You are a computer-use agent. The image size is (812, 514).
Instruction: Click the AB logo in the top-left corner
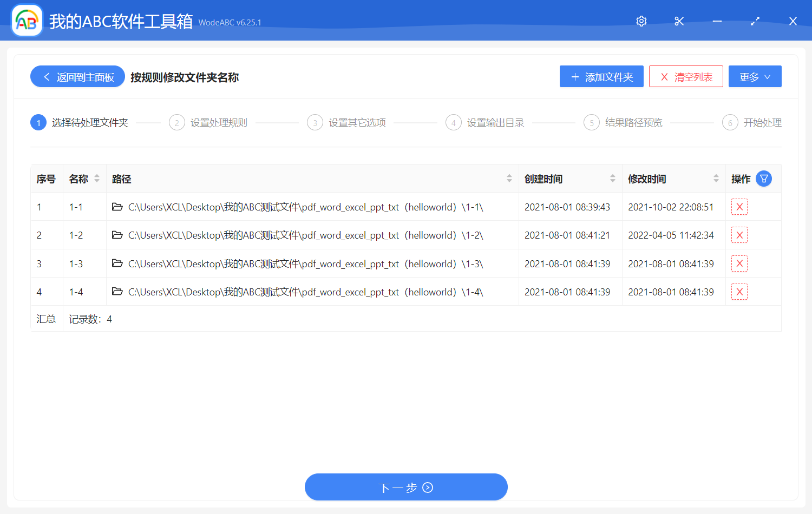[x=27, y=21]
